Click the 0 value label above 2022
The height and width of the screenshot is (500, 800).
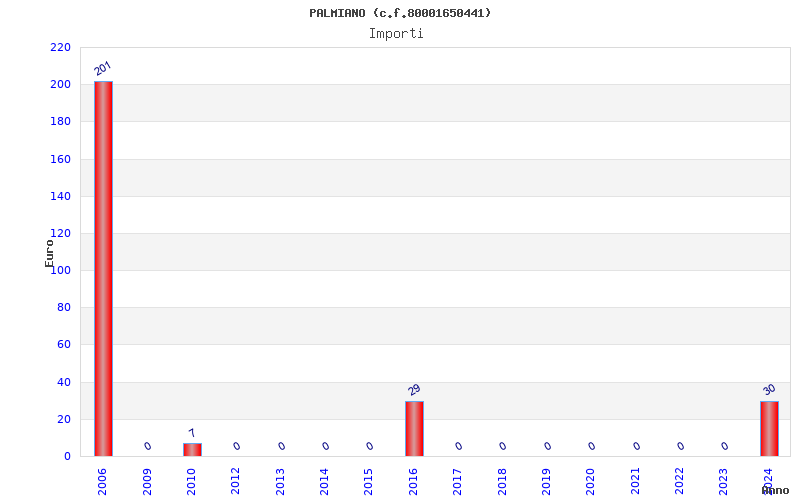coord(681,446)
